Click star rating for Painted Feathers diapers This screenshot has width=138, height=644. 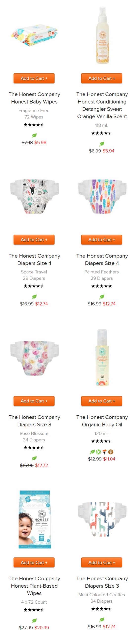point(102,286)
